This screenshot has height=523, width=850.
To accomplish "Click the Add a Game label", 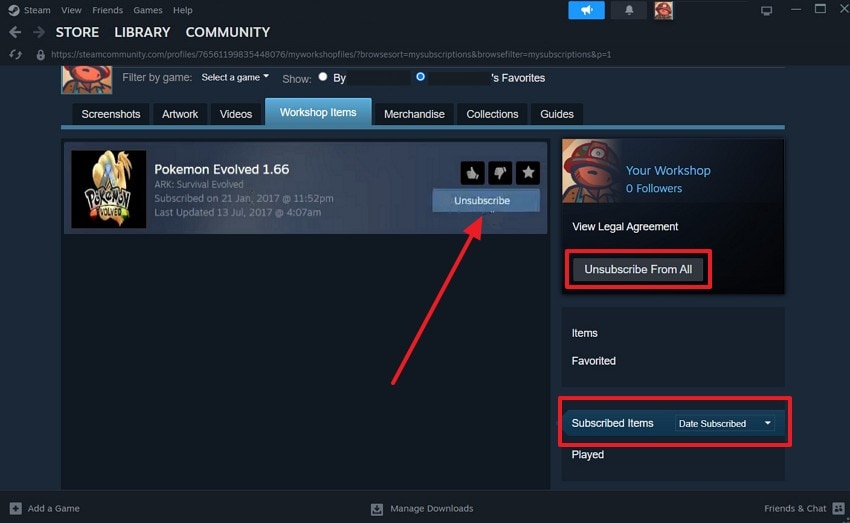I will (54, 508).
